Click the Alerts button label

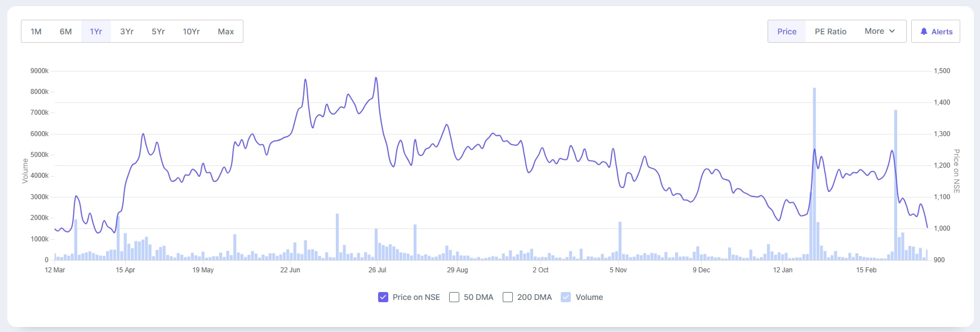tap(942, 32)
